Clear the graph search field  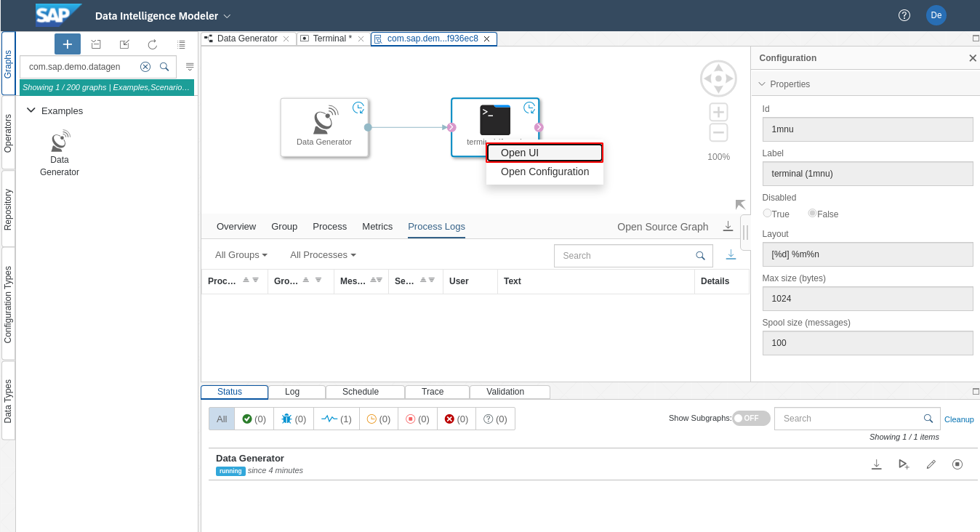[145, 66]
